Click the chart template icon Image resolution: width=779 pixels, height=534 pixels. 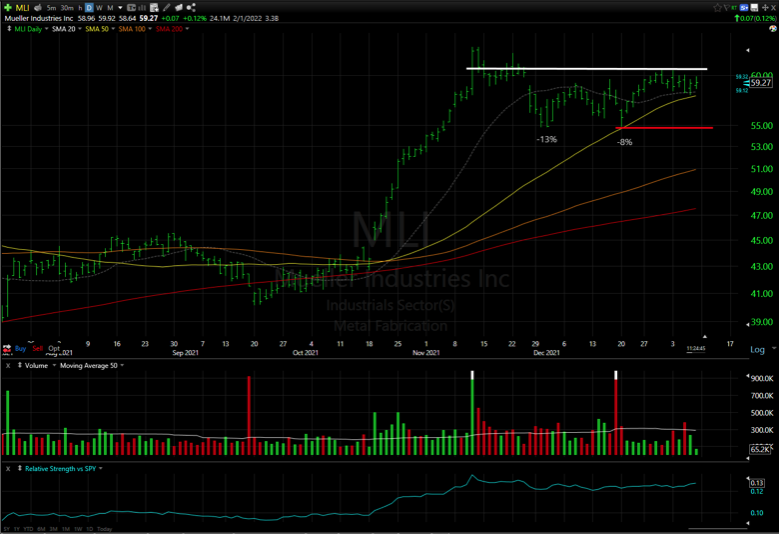(x=131, y=7)
